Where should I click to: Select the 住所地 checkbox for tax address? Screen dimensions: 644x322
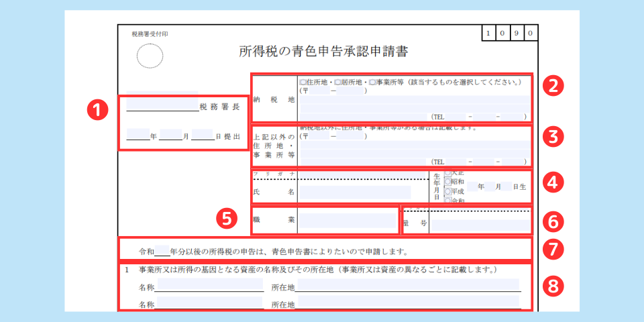(x=303, y=83)
